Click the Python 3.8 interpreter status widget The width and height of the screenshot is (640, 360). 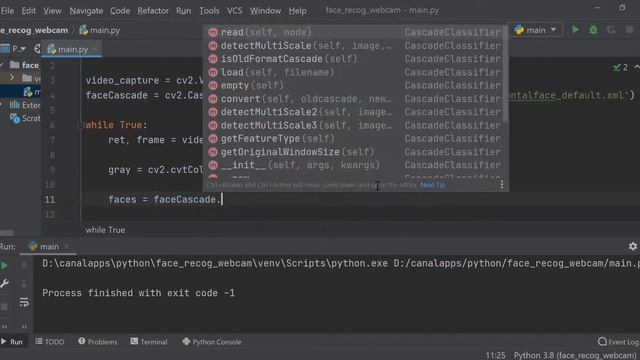(575, 355)
